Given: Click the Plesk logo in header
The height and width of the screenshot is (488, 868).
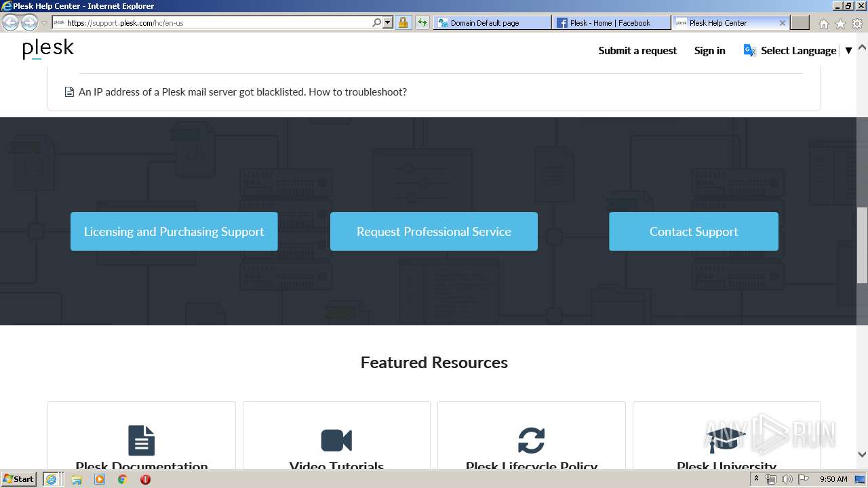Looking at the screenshot, I should pyautogui.click(x=48, y=49).
